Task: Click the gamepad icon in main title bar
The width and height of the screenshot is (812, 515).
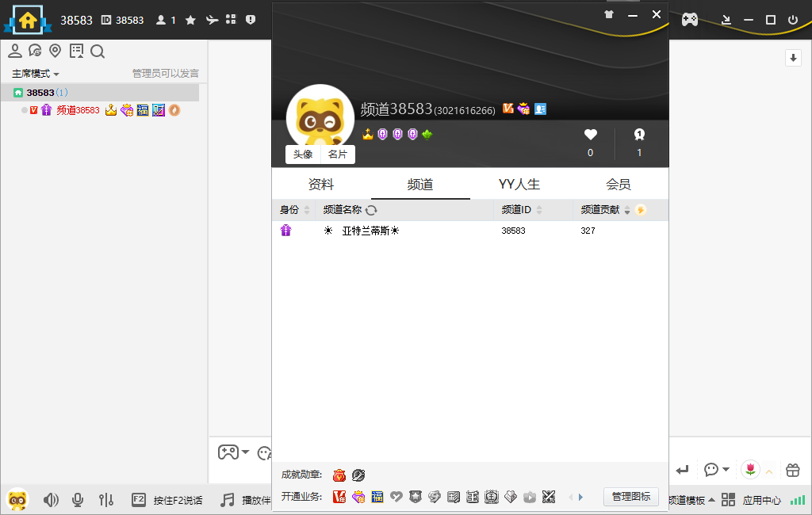Action: pos(689,20)
